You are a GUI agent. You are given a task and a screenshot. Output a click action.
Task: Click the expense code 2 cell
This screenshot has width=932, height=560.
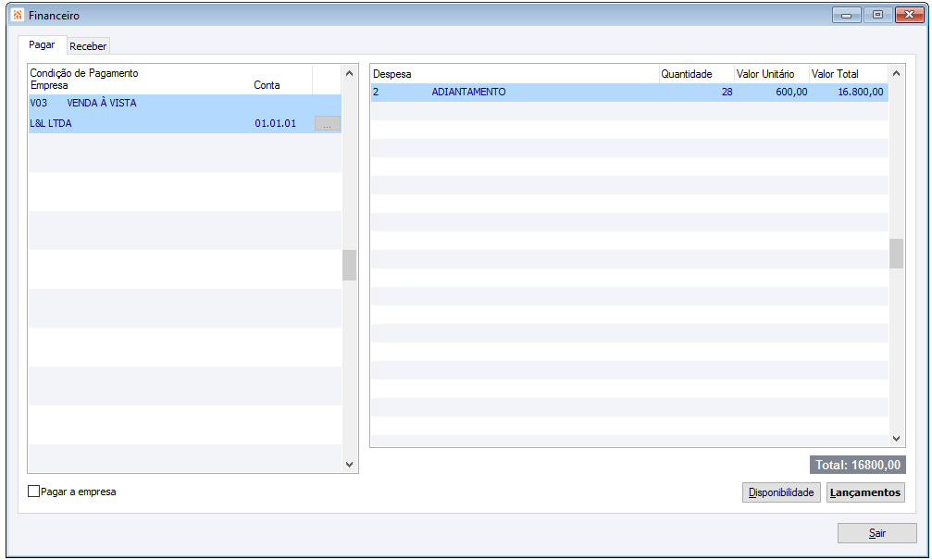tap(376, 93)
